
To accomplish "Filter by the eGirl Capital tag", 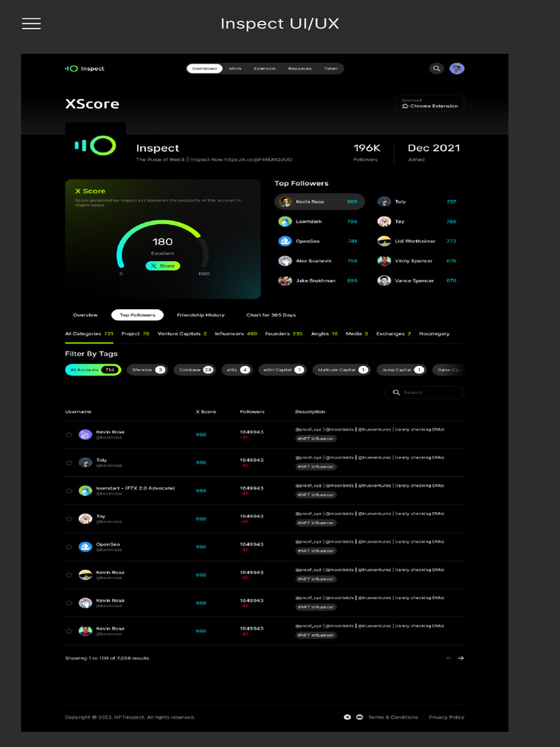I will pyautogui.click(x=282, y=370).
